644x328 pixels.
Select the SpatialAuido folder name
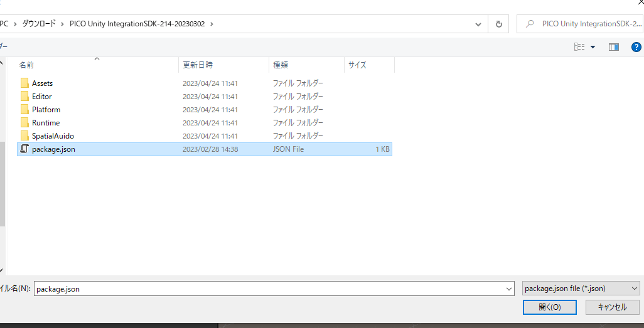coord(53,136)
